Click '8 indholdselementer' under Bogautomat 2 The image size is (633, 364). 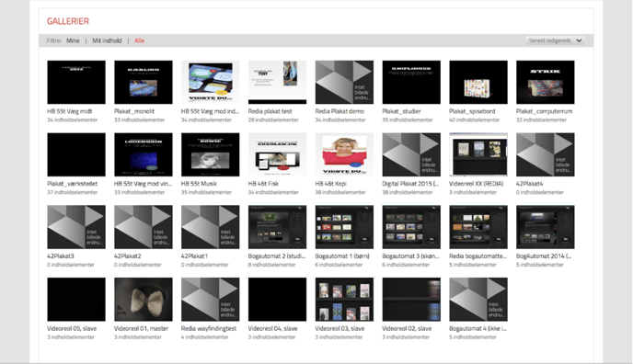pos(272,265)
